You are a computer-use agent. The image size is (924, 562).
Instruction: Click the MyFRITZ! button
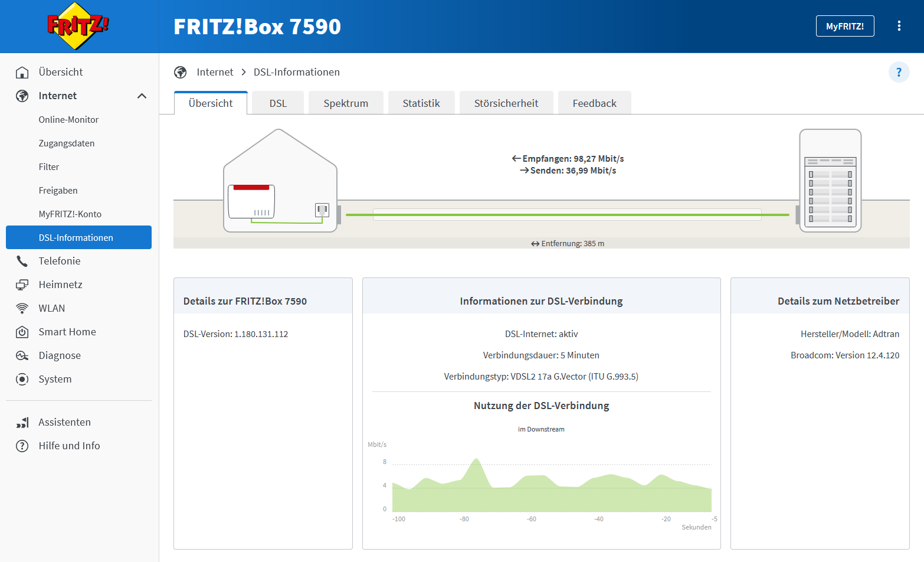[845, 26]
